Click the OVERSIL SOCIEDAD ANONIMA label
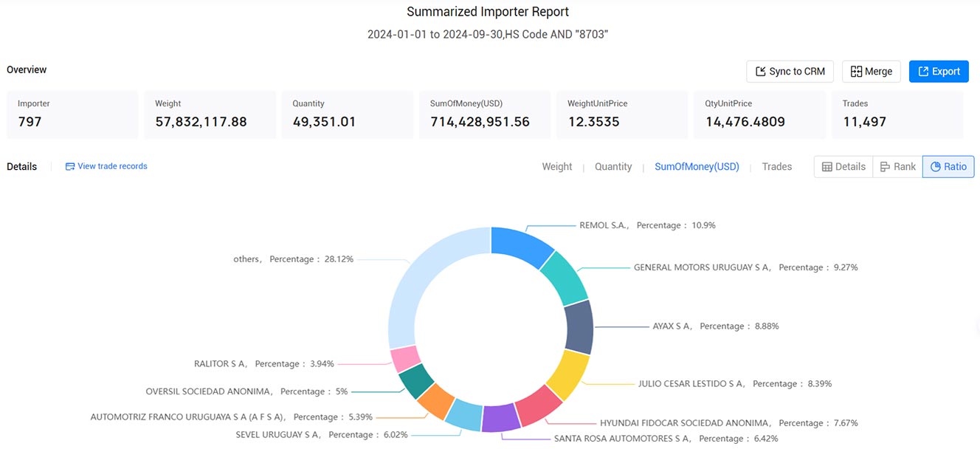 246,391
